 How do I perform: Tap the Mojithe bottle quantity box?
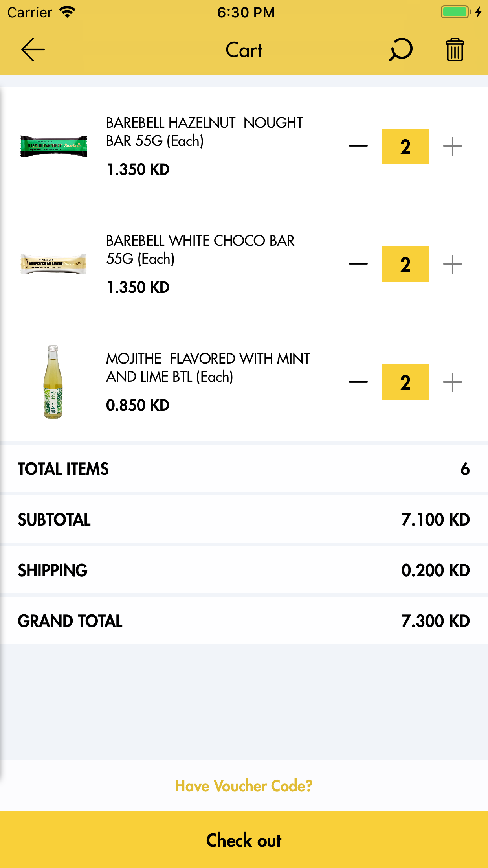405,382
